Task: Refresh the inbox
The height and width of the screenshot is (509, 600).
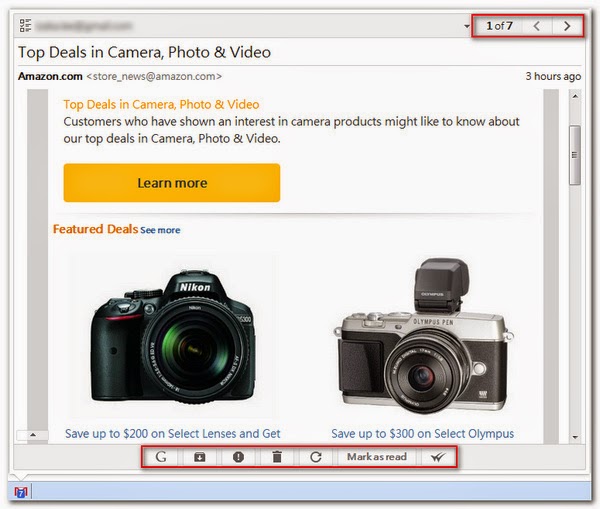Action: (x=316, y=457)
